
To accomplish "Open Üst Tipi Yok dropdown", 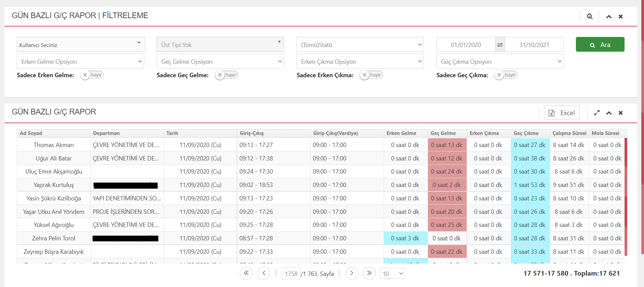I will point(220,44).
